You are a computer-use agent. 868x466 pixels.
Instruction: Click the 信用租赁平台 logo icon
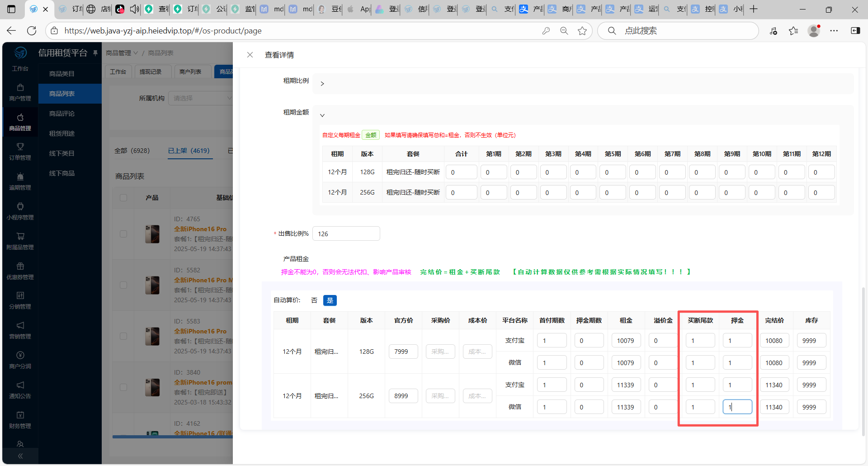click(x=20, y=53)
